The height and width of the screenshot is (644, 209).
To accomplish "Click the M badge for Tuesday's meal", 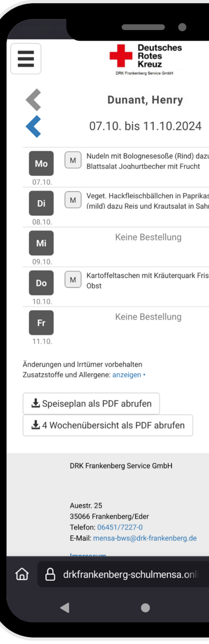I will [x=73, y=200].
